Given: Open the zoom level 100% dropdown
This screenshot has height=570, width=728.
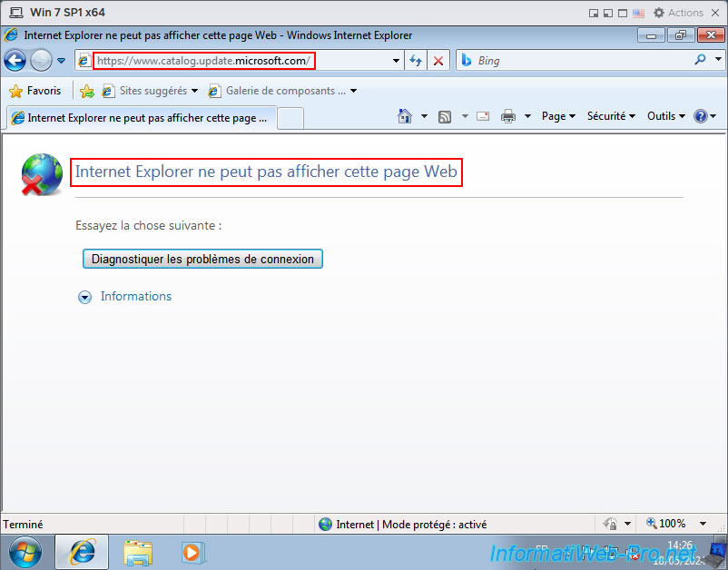Looking at the screenshot, I should [x=677, y=524].
